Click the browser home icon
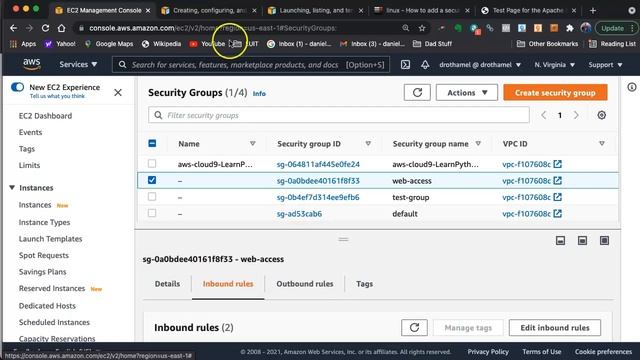 (x=61, y=28)
